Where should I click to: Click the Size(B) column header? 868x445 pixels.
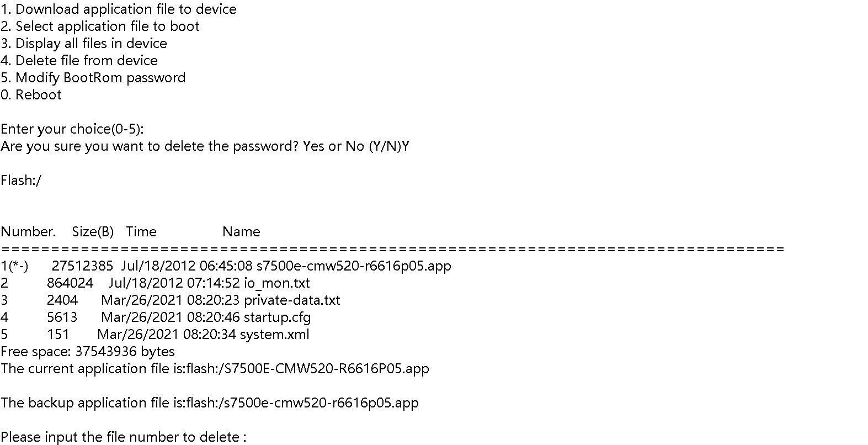coord(93,232)
